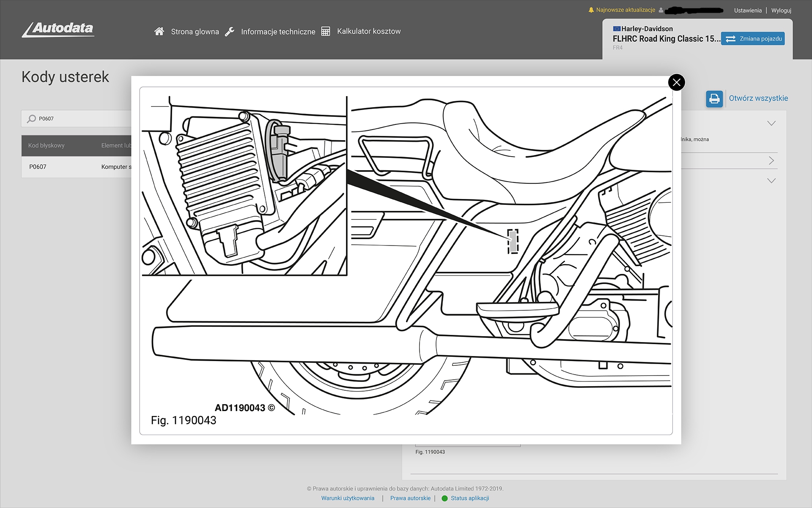
Task: Expand the right-pointing chevron row
Action: point(771,160)
